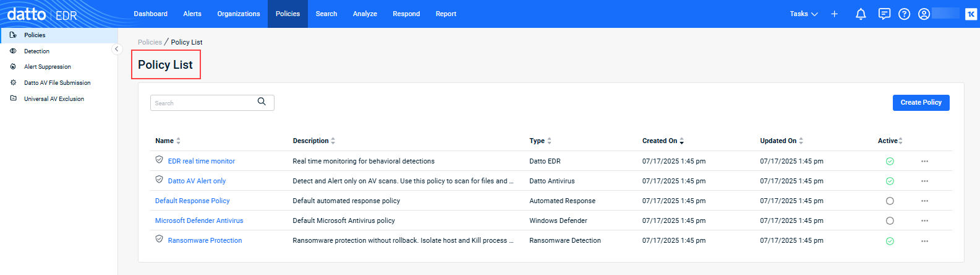980x275 pixels.
Task: Click the Policies sidebar icon
Action: [x=13, y=35]
